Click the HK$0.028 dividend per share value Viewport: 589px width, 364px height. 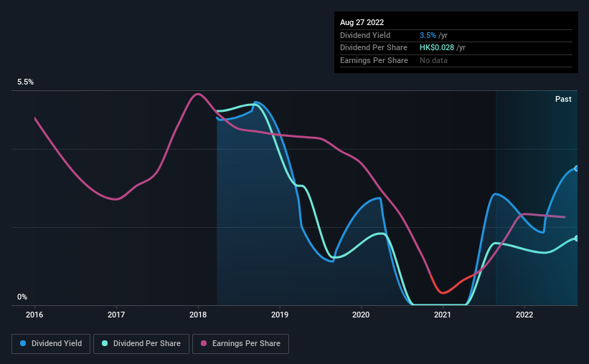click(437, 48)
